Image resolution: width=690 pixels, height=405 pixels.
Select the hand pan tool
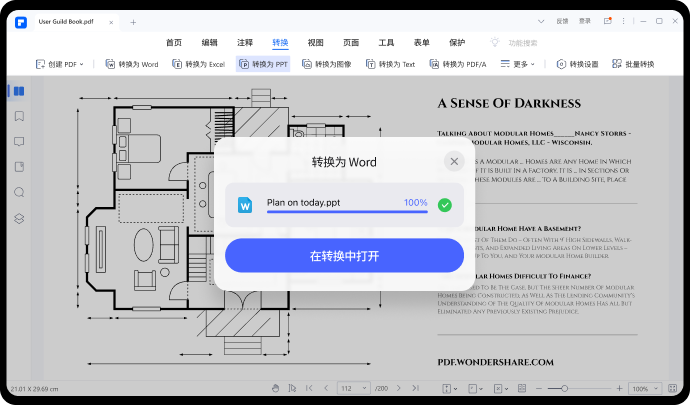click(x=275, y=388)
